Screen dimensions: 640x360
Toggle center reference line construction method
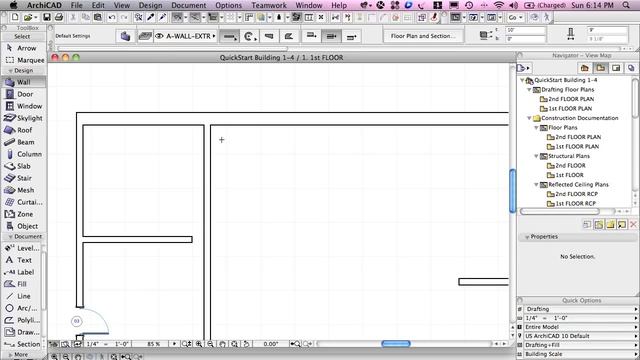331,36
